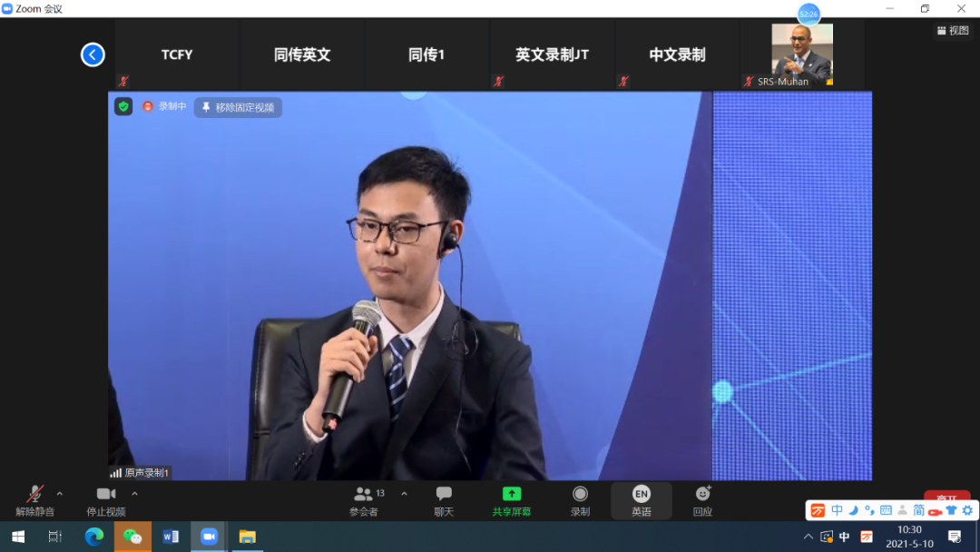
Task: Click the chat (聊天) icon
Action: pos(444,494)
